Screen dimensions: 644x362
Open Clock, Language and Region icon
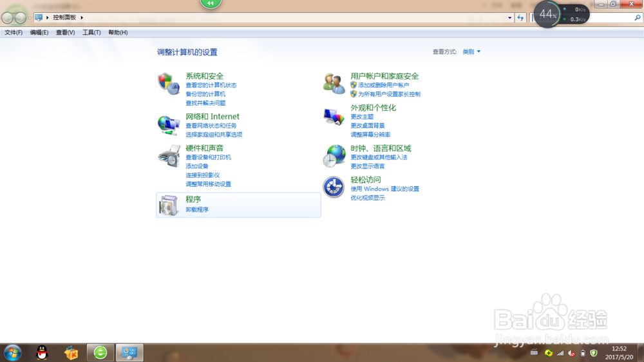click(334, 156)
